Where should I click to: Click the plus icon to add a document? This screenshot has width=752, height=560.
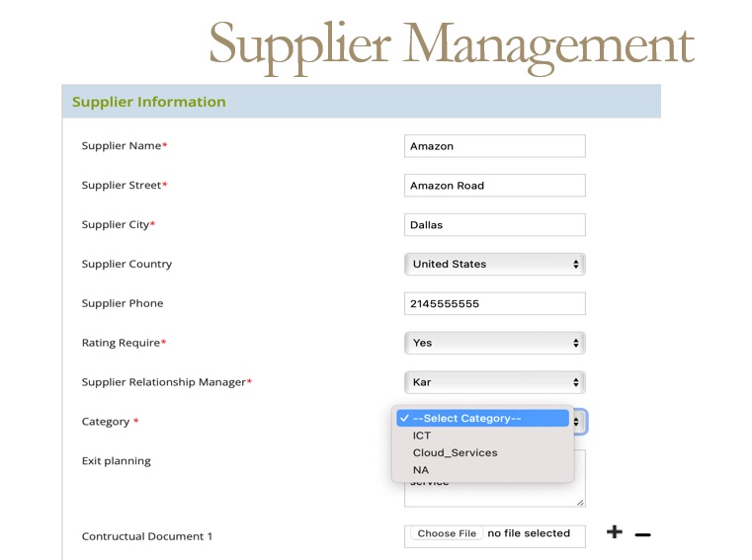tap(615, 532)
